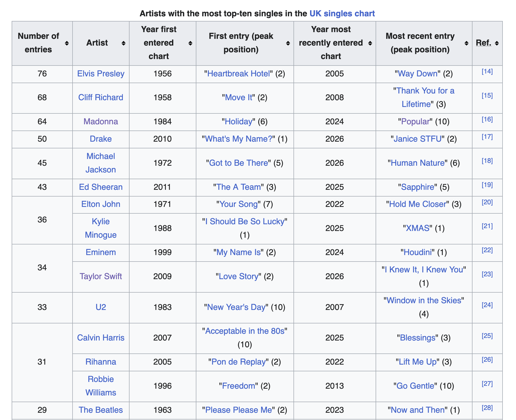The image size is (516, 420).
Task: Visit Drake's artist page
Action: 101,139
